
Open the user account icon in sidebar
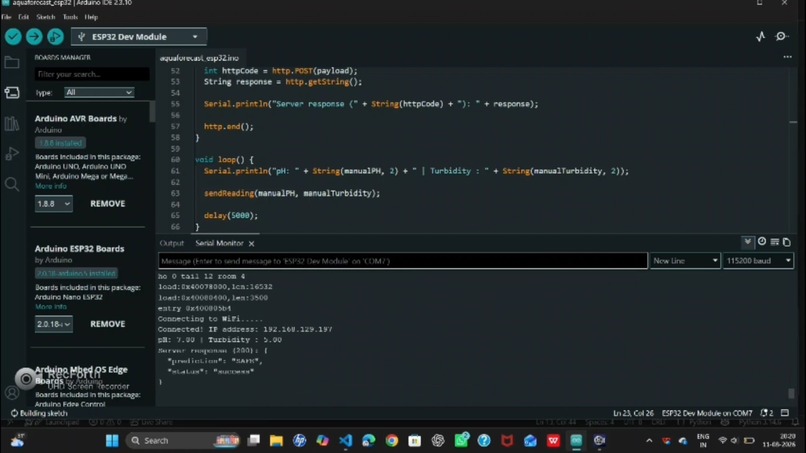pos(12,393)
